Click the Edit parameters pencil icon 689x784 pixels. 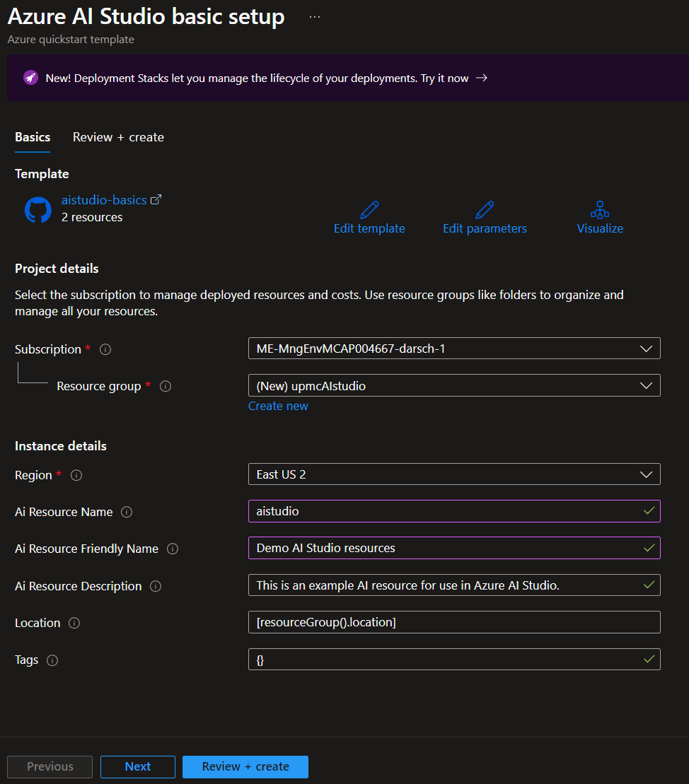485,210
